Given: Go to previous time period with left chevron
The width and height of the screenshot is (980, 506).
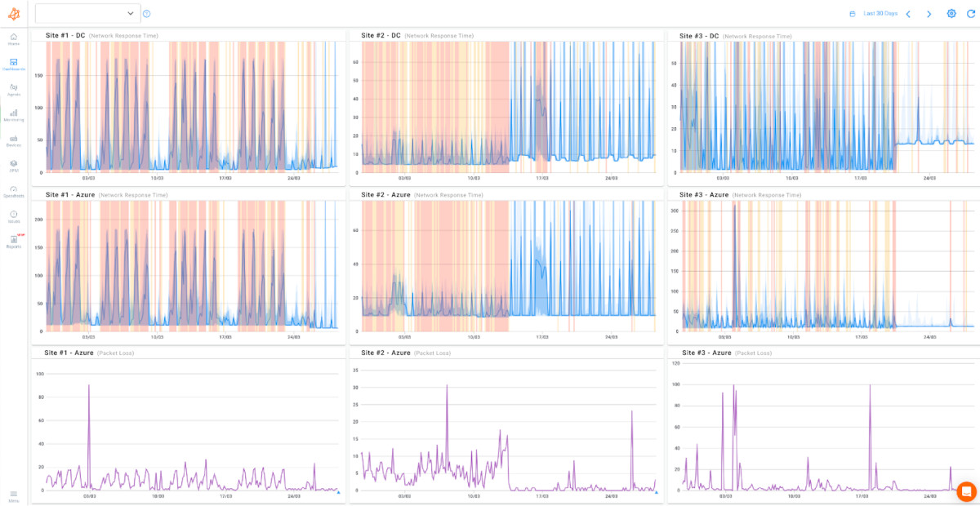Looking at the screenshot, I should tap(908, 13).
